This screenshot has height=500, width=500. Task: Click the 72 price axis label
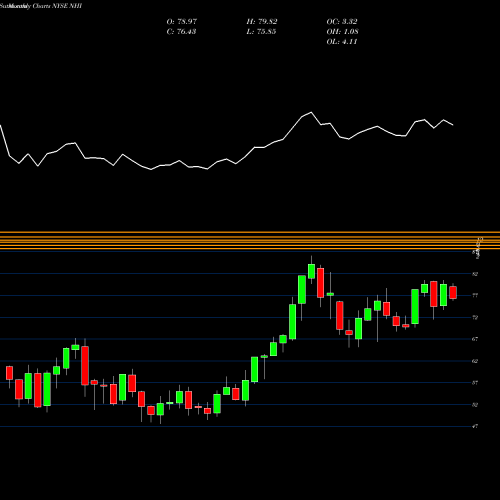[x=475, y=317]
